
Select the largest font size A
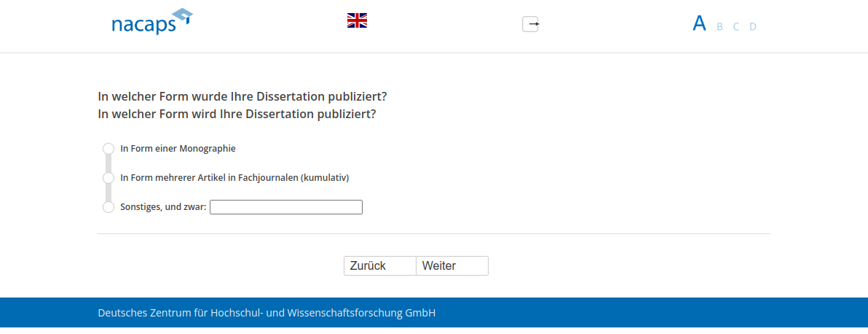pyautogui.click(x=699, y=24)
